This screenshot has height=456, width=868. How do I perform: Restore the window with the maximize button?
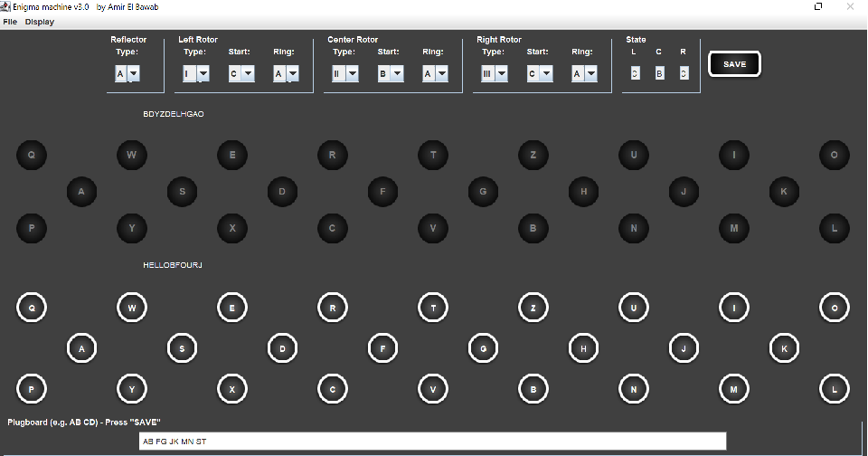click(818, 6)
